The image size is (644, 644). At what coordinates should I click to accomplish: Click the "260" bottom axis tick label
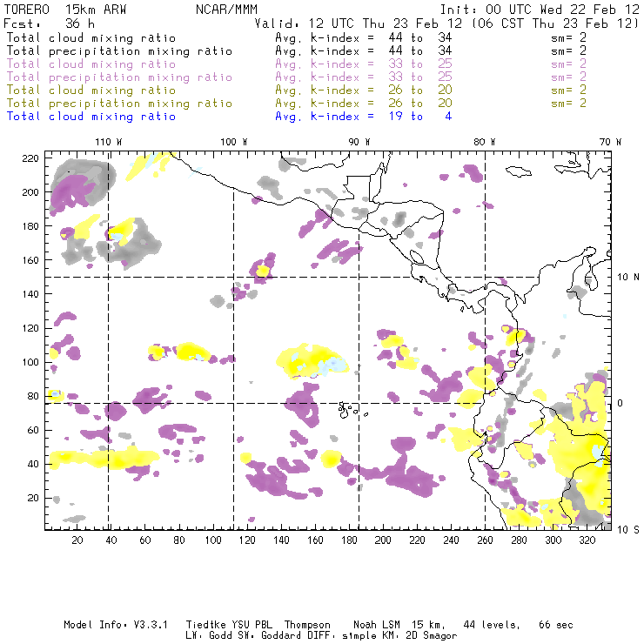485,540
